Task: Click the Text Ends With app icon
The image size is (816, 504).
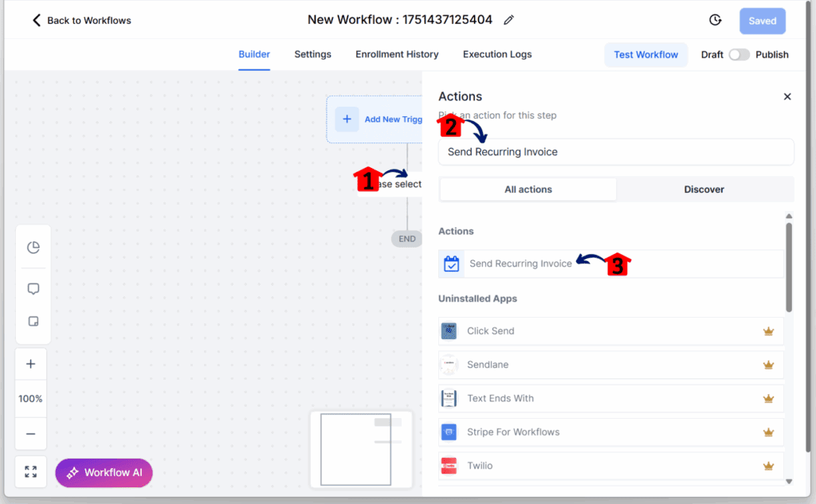Action: pos(449,398)
